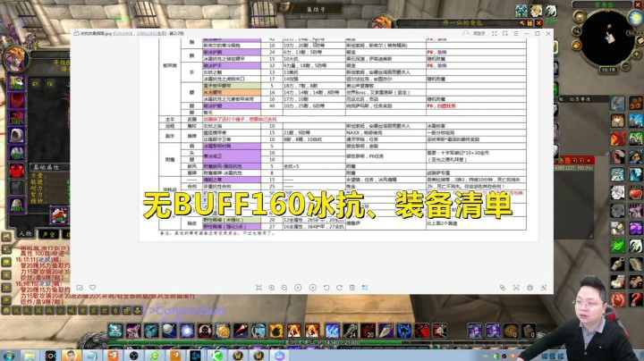Zoom in the game minimap
This screenshot has height=361, width=644.
[637, 54]
